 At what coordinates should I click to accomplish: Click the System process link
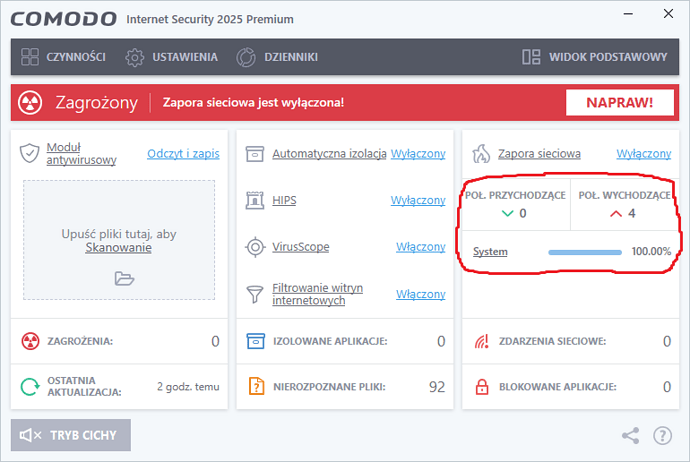(490, 252)
